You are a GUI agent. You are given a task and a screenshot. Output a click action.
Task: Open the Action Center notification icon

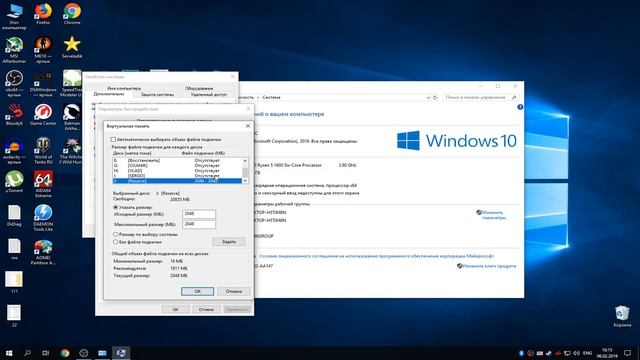627,353
